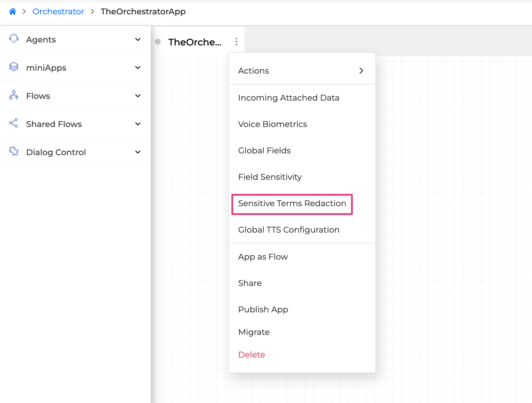This screenshot has width=532, height=403.
Task: Click the three-dot menu on app tab
Action: (236, 42)
